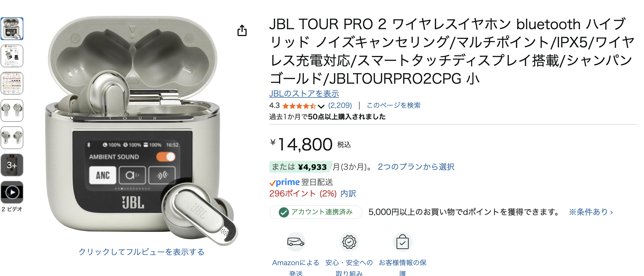The image size is (644, 276).
Task: Select the first product thumbnail image
Action: pos(12,29)
